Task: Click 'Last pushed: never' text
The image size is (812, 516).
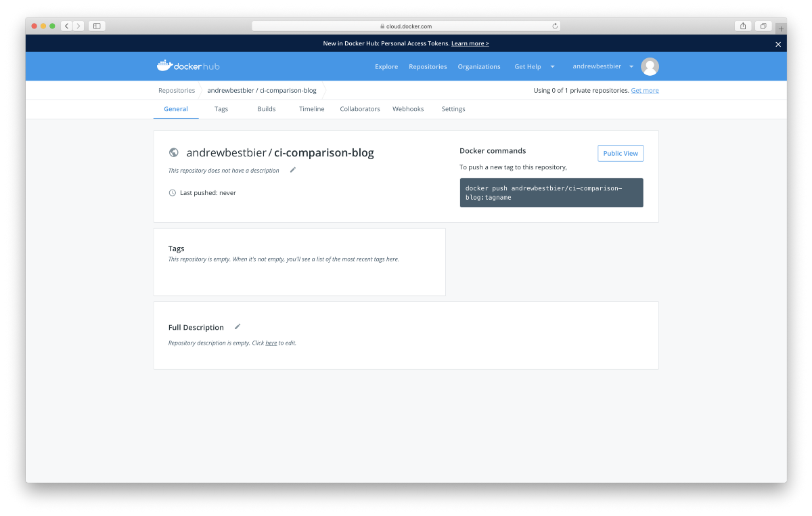Action: coord(208,193)
